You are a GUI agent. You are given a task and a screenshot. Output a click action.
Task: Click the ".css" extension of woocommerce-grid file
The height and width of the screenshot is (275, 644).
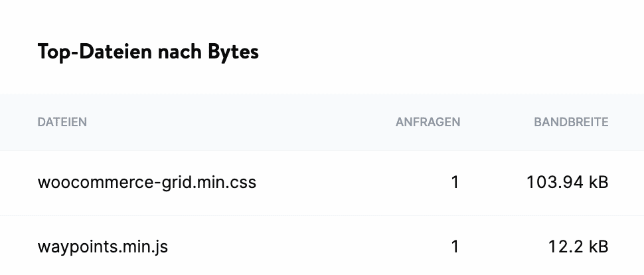click(241, 182)
